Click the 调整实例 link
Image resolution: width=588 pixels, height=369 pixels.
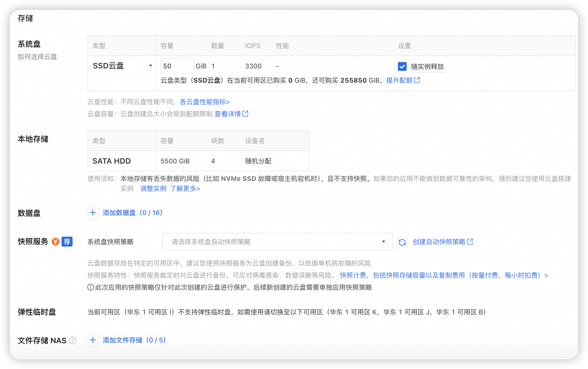[153, 189]
